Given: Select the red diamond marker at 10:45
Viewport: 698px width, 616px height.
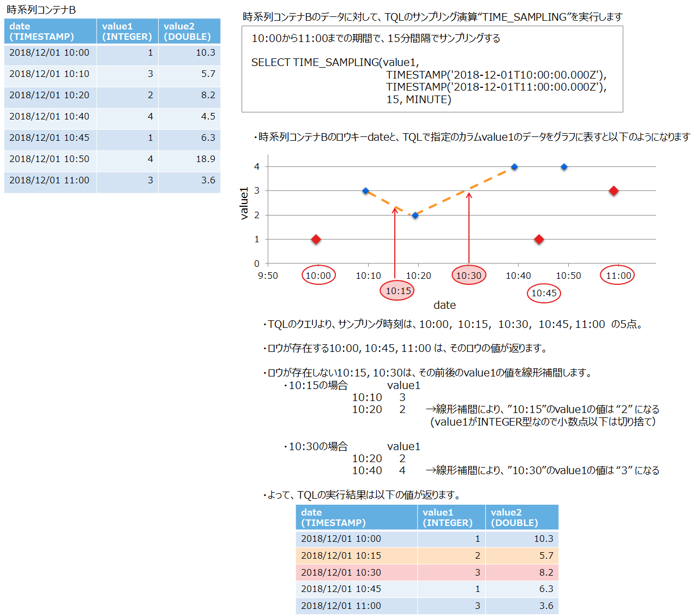Looking at the screenshot, I should pos(539,239).
